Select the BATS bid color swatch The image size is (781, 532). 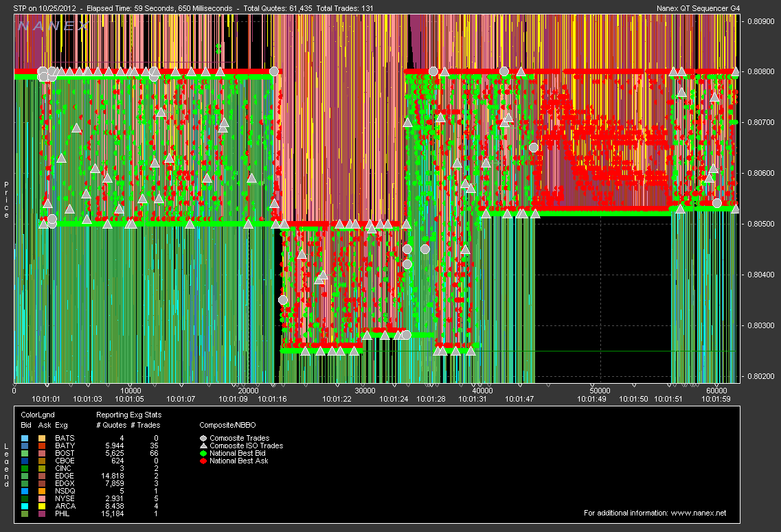[x=25, y=439]
